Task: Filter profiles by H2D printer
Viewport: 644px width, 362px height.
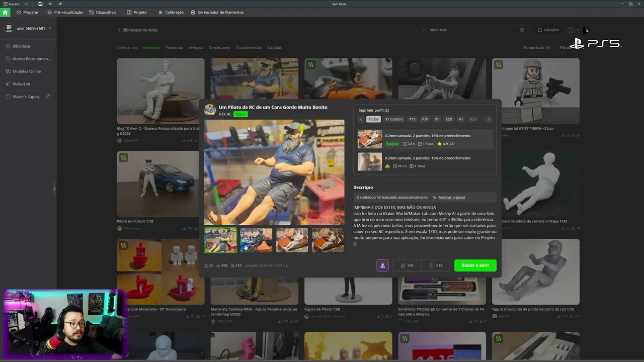Action: coord(473,119)
